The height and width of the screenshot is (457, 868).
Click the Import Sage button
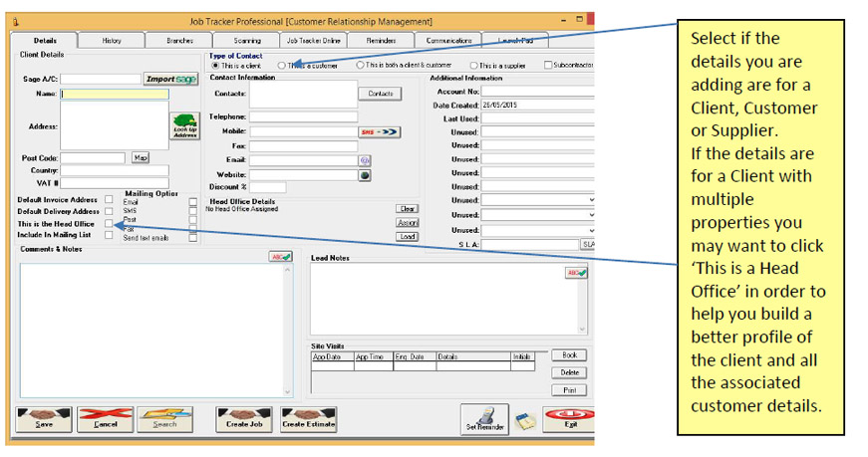click(x=171, y=79)
